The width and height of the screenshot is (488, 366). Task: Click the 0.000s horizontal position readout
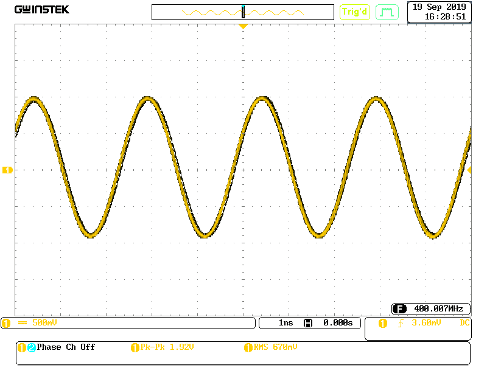click(x=338, y=323)
